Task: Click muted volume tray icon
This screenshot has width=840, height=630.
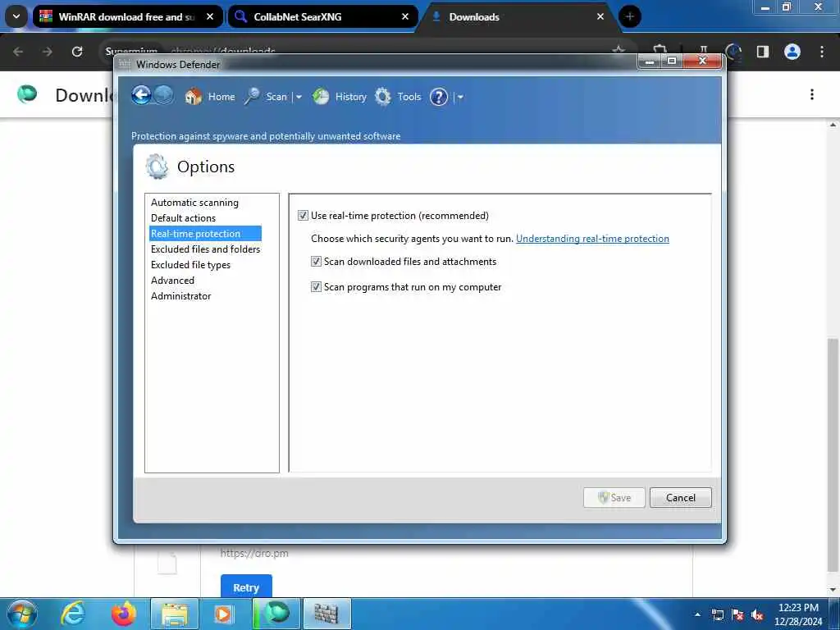Action: click(x=757, y=614)
